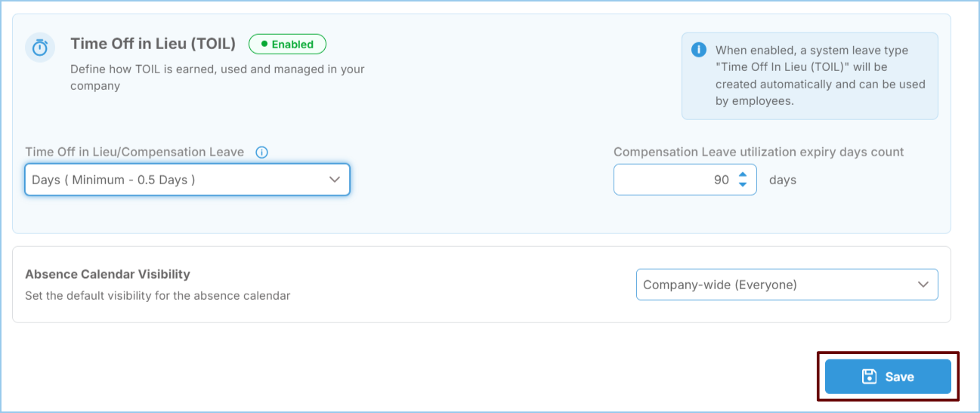This screenshot has width=980, height=413.
Task: Click the 'Define how TOIL is earned' description
Action: click(x=218, y=78)
